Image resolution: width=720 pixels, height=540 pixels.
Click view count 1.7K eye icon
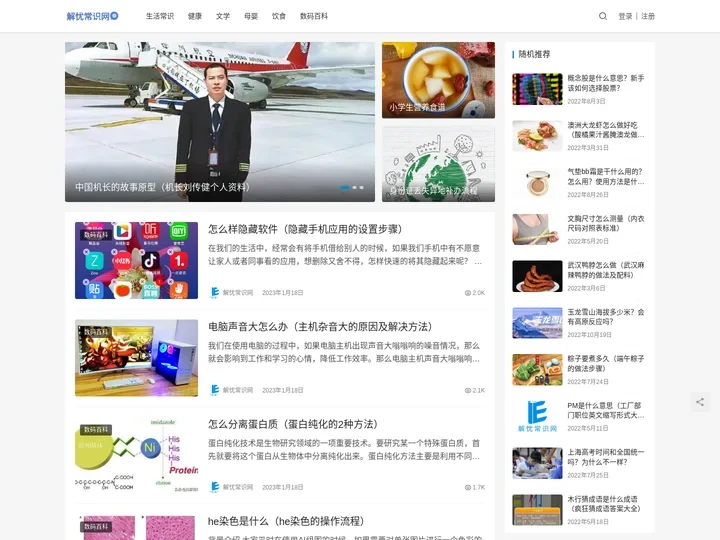(467, 488)
